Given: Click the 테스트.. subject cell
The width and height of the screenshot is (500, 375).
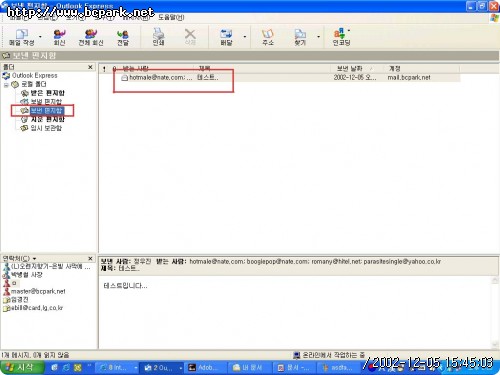Looking at the screenshot, I should 208,78.
